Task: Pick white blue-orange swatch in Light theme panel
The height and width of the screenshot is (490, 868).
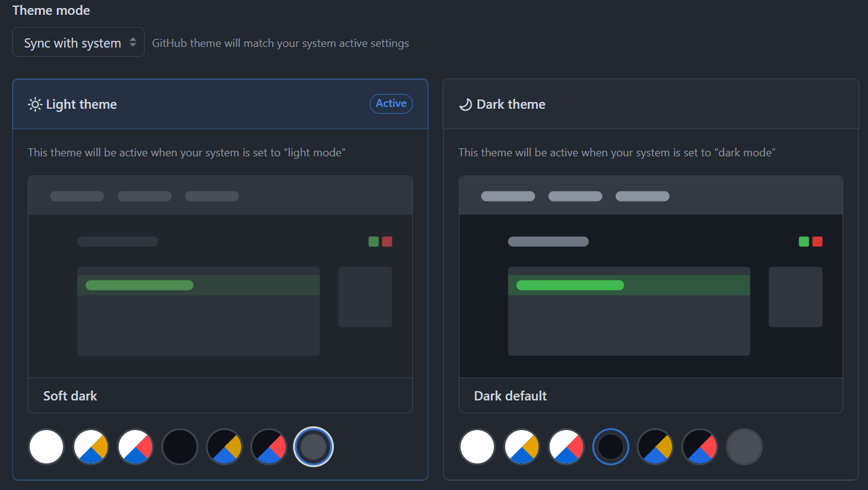Action: click(91, 447)
